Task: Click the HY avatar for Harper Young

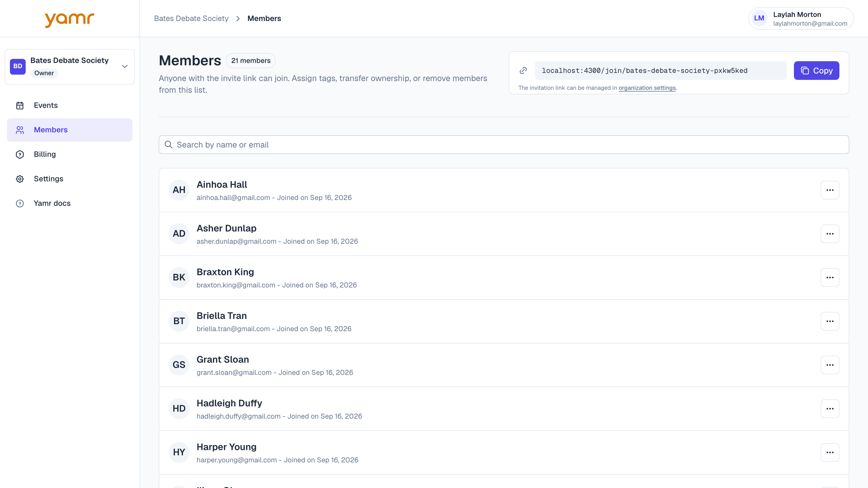Action: click(179, 452)
